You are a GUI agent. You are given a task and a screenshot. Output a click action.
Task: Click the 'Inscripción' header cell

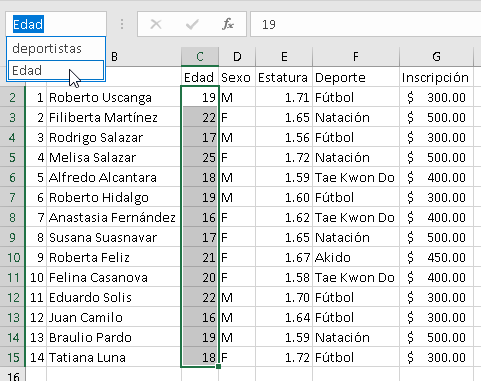pos(436,77)
